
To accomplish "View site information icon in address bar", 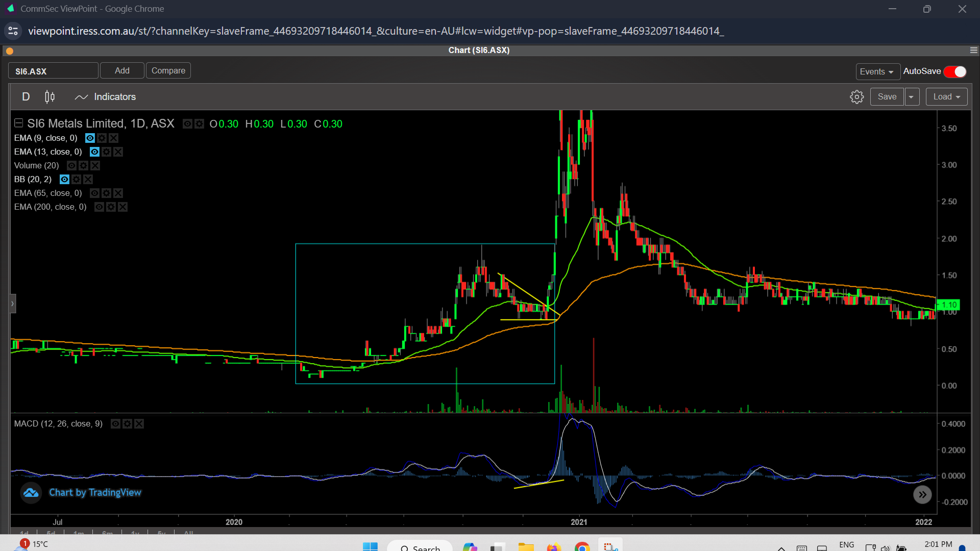I will click(x=13, y=31).
